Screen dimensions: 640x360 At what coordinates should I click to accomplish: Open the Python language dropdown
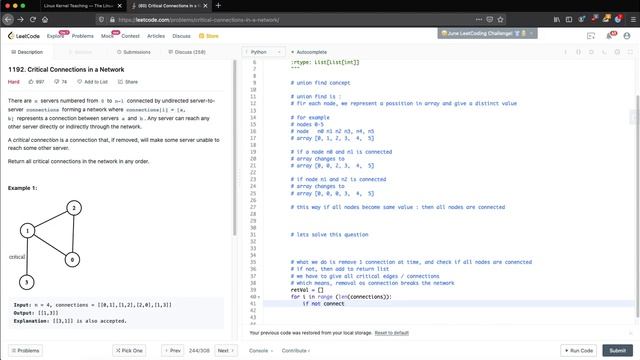pos(264,52)
